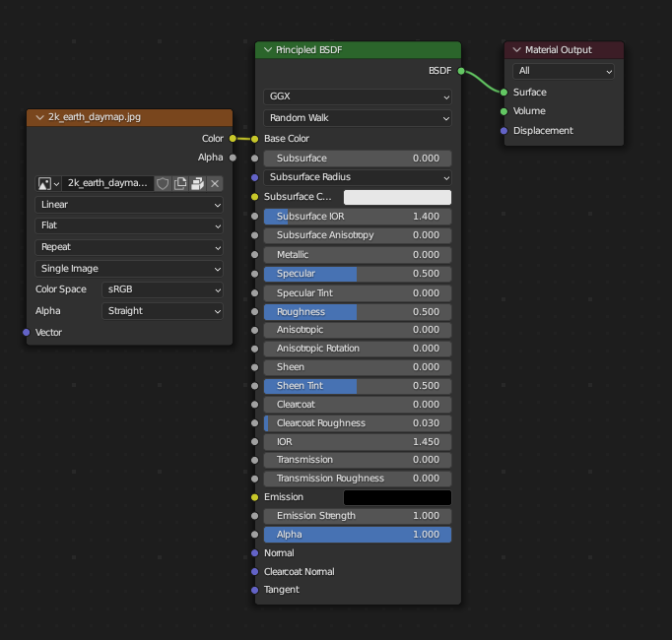Unlink the image with X icon
The height and width of the screenshot is (640, 672).
click(215, 183)
